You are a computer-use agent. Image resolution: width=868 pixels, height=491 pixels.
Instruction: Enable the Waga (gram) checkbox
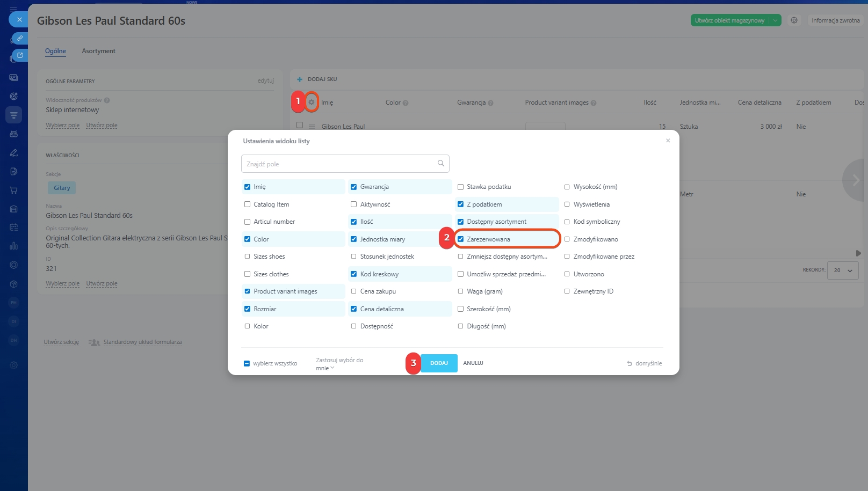(x=460, y=291)
